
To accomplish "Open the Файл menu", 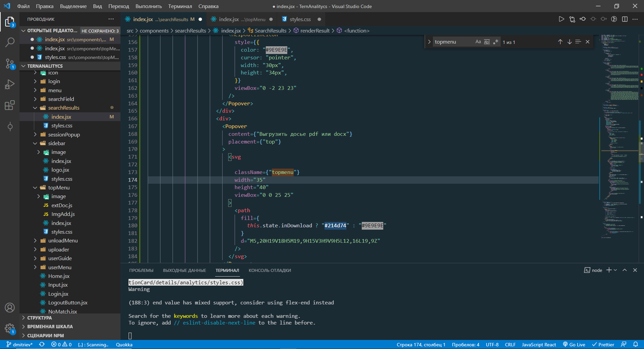I will [23, 6].
